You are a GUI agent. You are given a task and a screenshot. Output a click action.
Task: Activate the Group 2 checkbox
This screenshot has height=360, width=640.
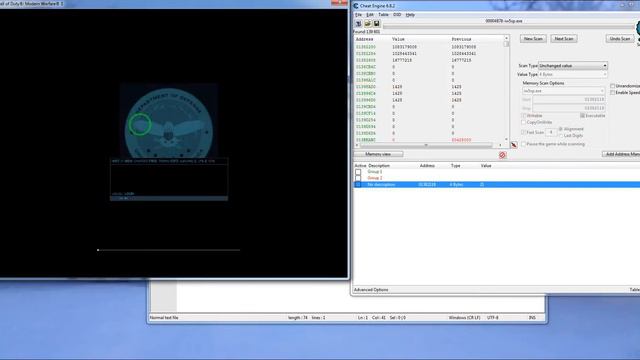(x=358, y=178)
